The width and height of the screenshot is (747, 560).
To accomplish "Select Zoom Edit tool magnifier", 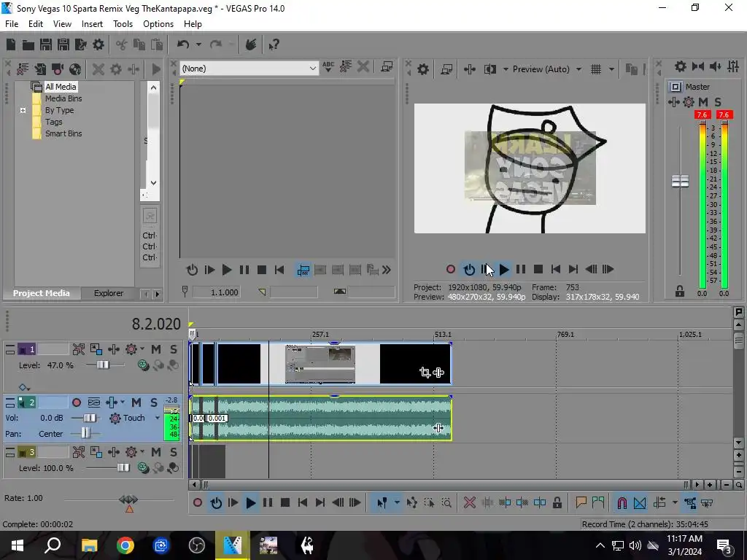I will [x=446, y=502].
